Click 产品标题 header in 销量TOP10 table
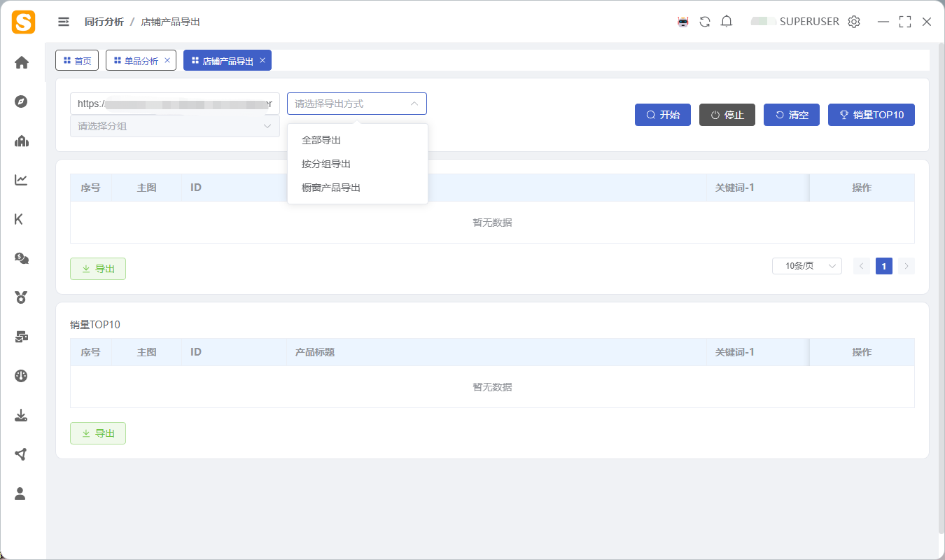The width and height of the screenshot is (945, 560). click(x=315, y=352)
